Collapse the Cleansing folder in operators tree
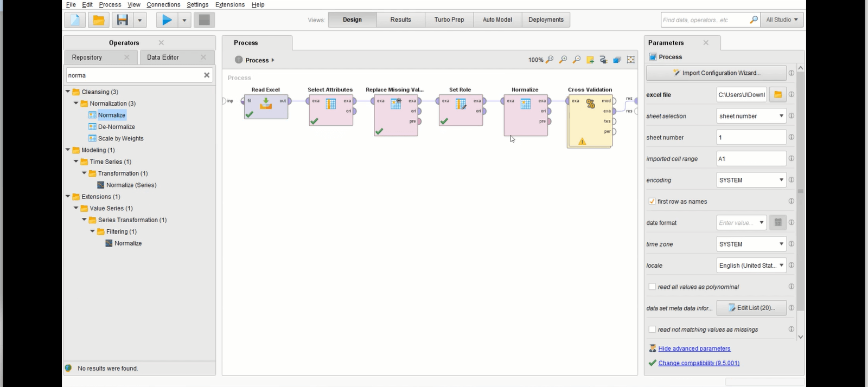 68,92
